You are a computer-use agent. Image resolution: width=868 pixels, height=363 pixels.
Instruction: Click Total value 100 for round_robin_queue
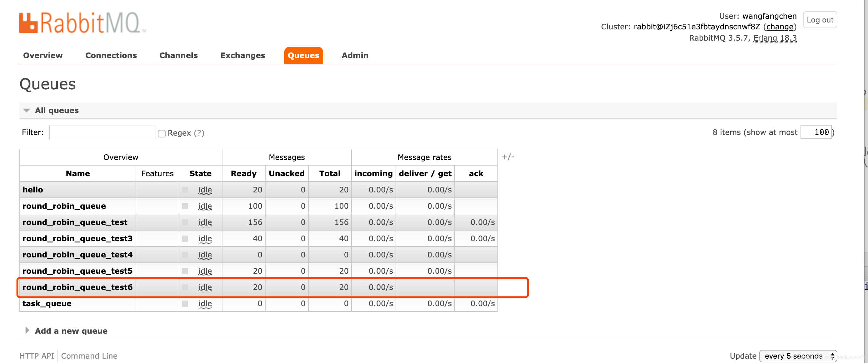pyautogui.click(x=341, y=206)
